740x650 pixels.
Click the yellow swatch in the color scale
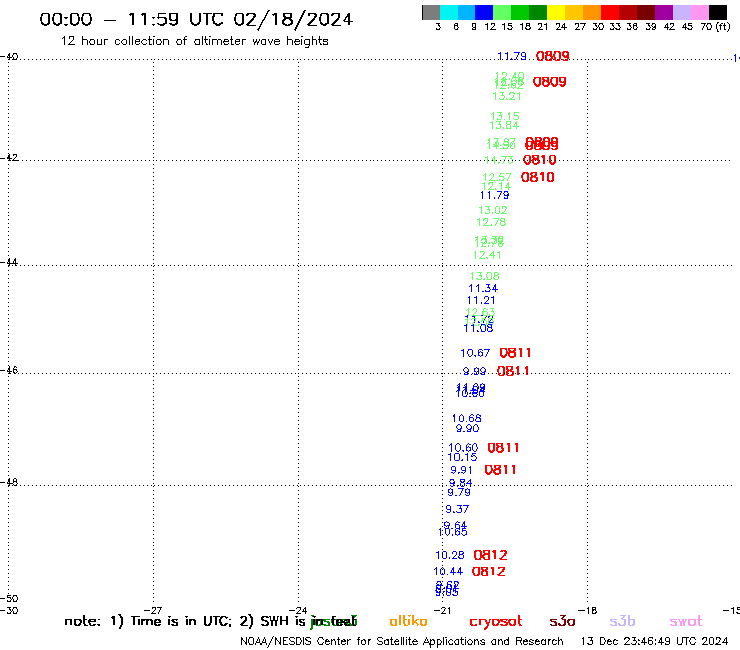click(x=556, y=12)
